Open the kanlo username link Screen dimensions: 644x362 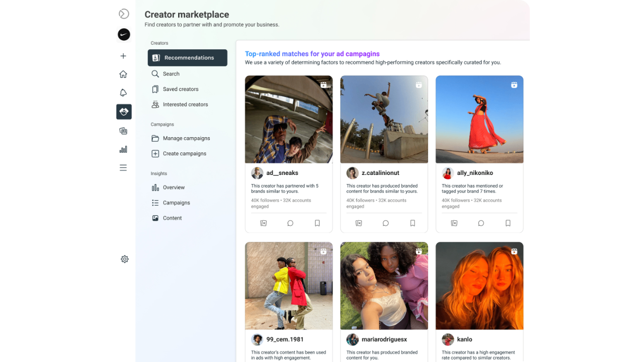coord(464,339)
